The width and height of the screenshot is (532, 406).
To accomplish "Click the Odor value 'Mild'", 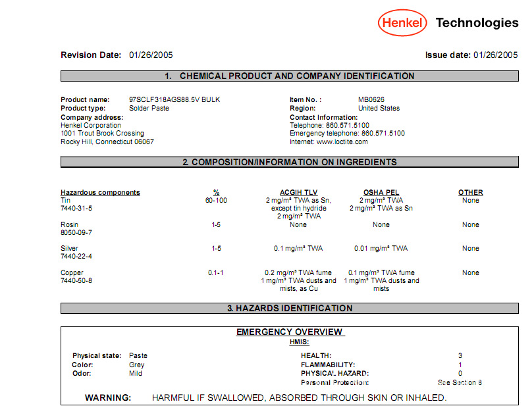I will coord(136,374).
